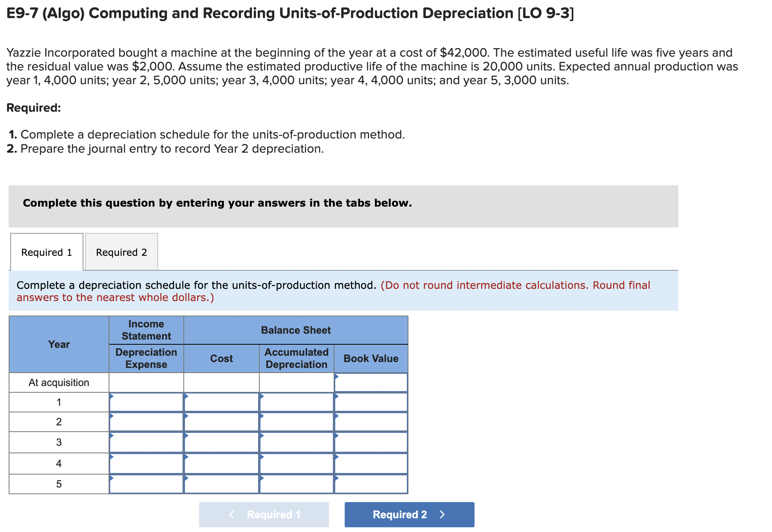Click Book Value cell for At acquisition
772x532 pixels.
(x=371, y=382)
